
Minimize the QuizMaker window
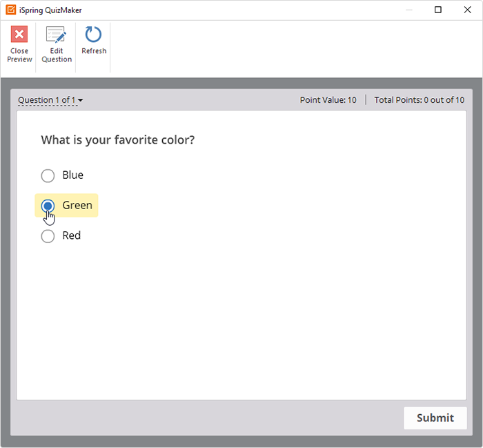(408, 10)
